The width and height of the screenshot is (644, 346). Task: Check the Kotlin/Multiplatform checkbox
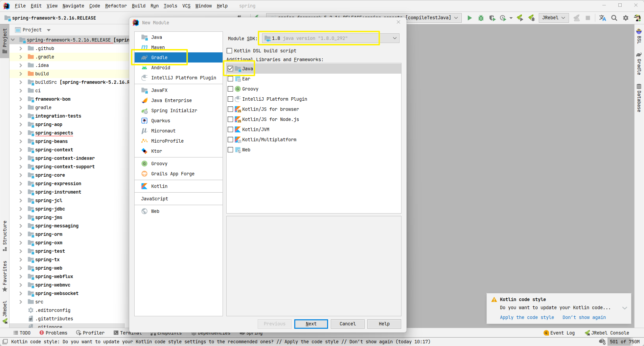point(230,140)
